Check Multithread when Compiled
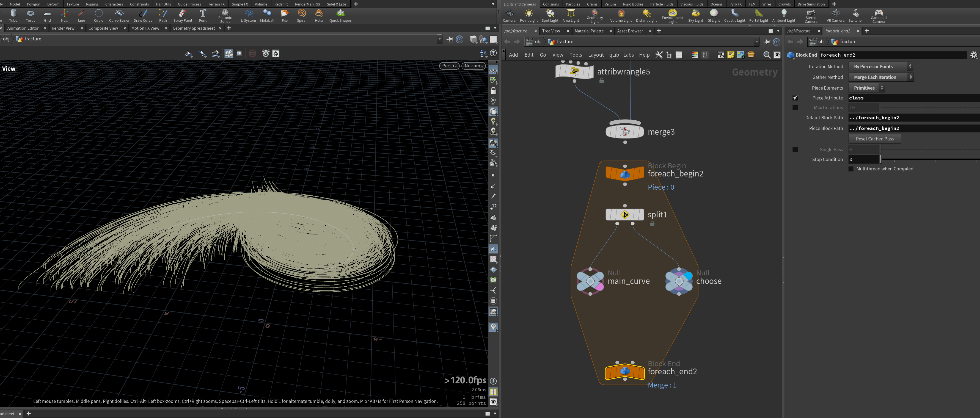Image resolution: width=980 pixels, height=418 pixels. point(851,169)
